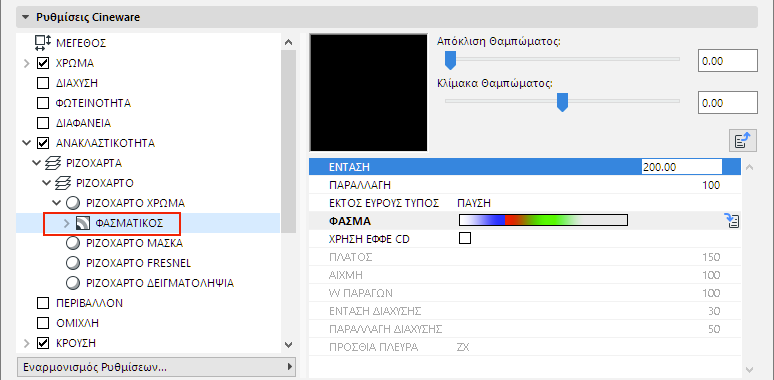Adjust the Κλίμακα Θαμπώματος slider handle
The width and height of the screenshot is (774, 380).
pyautogui.click(x=562, y=103)
